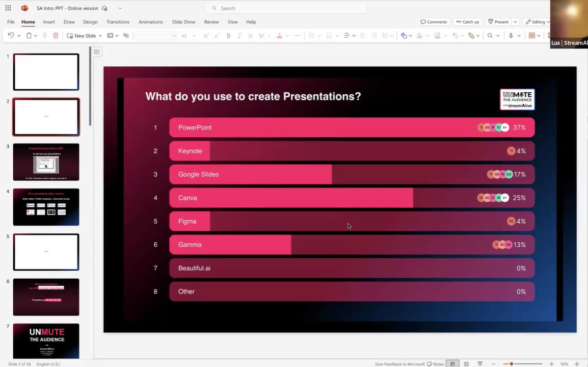Viewport: 588px width, 367px height.
Task: Click the font color red A swatch
Action: (279, 36)
